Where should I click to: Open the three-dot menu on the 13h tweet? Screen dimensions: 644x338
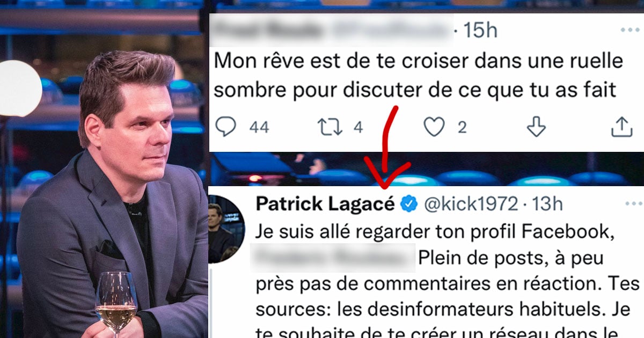tap(634, 203)
